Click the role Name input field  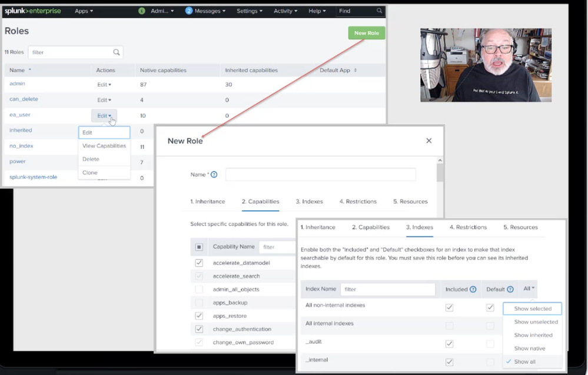[321, 174]
